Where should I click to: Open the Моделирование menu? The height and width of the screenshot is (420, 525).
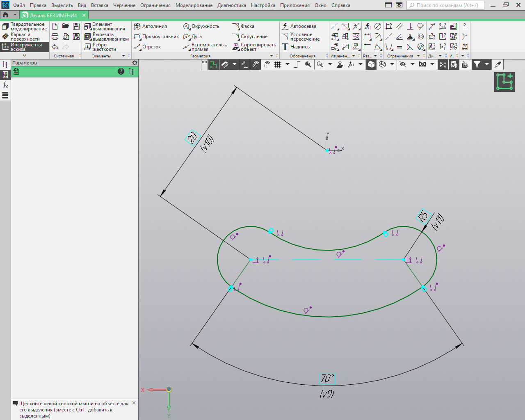tap(194, 5)
